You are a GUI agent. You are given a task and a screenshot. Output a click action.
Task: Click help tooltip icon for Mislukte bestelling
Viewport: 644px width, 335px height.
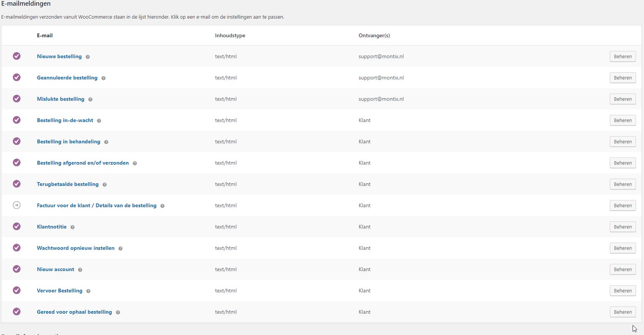(x=90, y=99)
